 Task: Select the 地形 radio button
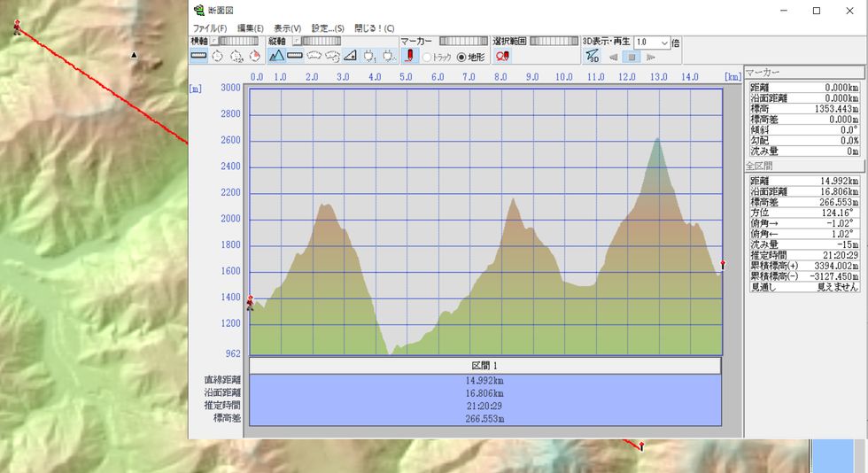461,58
